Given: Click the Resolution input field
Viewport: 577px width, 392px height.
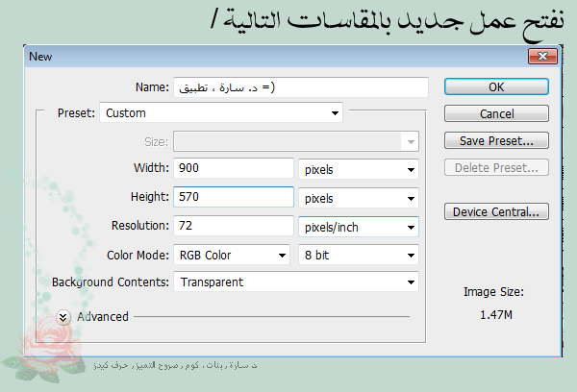Looking at the screenshot, I should pyautogui.click(x=233, y=227).
